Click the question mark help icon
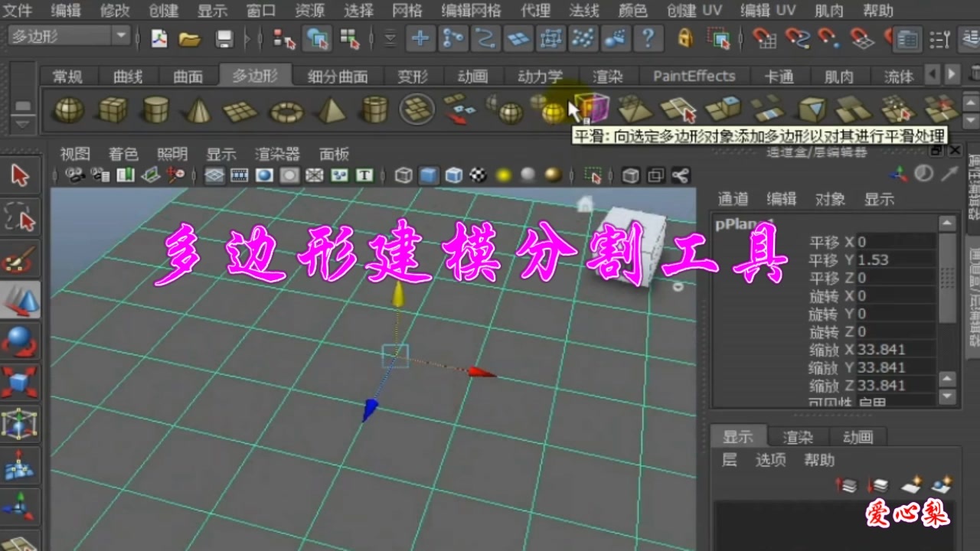Screen dimensions: 980x551 648,37
